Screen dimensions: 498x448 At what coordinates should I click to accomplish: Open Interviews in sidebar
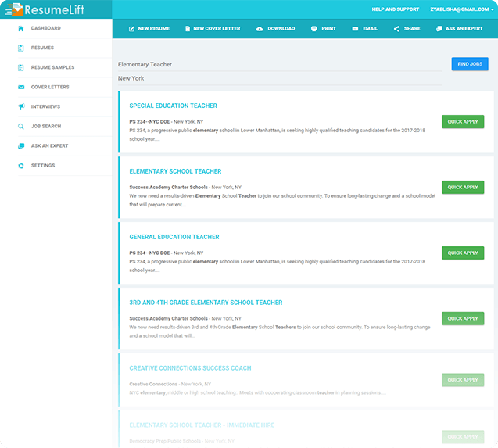(45, 107)
